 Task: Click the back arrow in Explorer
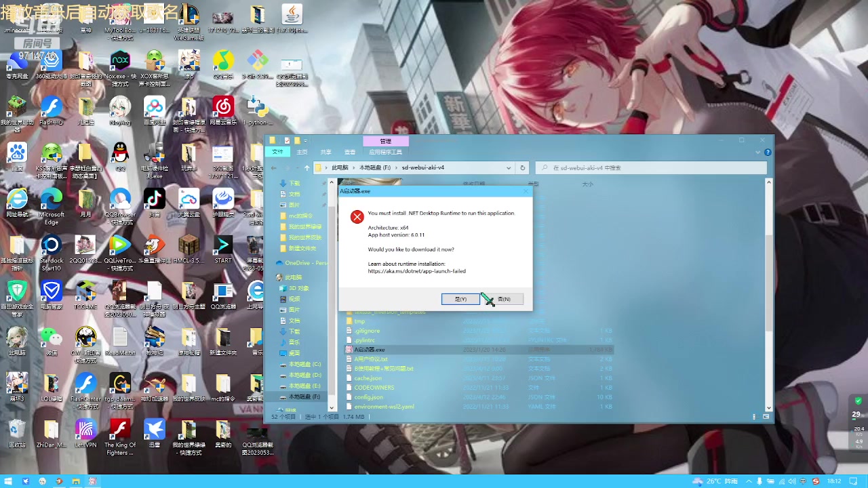click(274, 167)
